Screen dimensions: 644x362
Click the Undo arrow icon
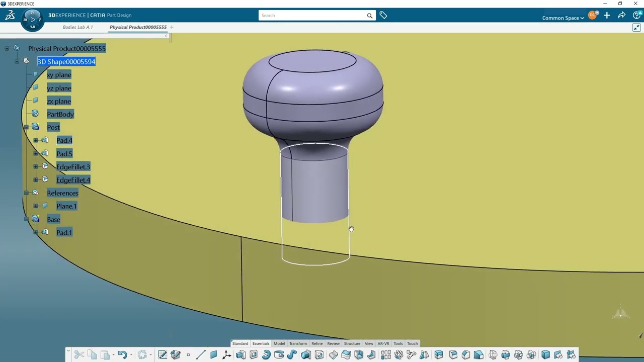click(122, 355)
